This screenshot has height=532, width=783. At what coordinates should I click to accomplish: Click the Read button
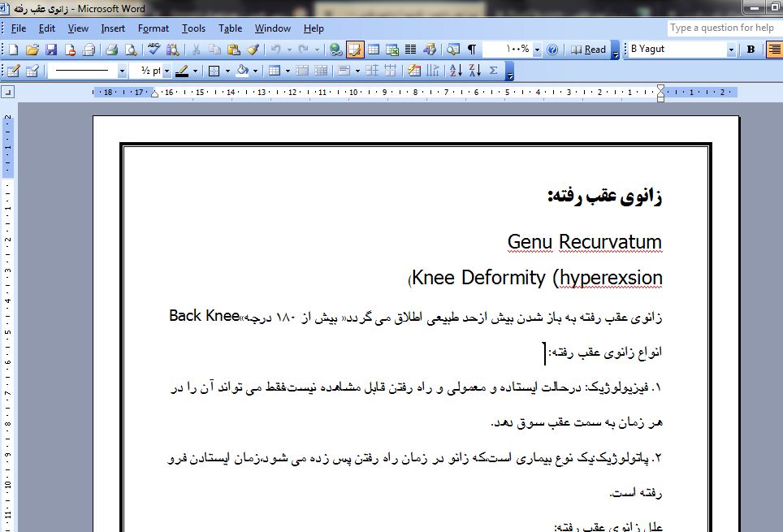(x=588, y=50)
